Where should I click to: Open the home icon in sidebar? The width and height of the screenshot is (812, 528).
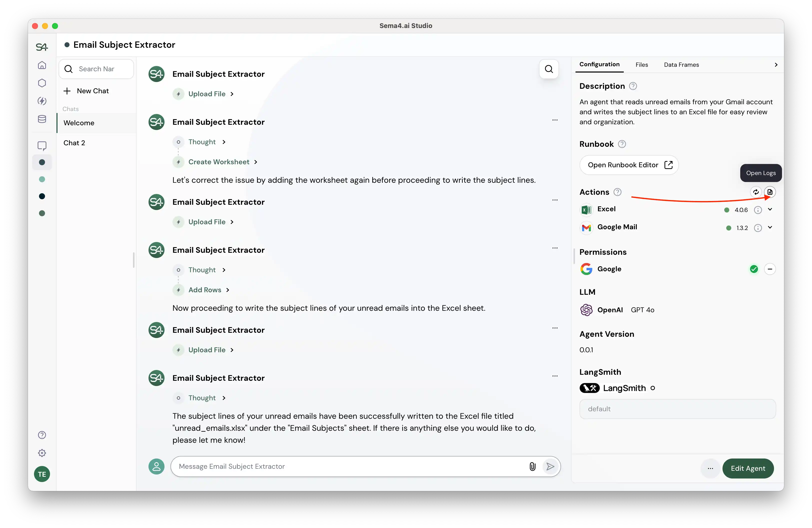(x=41, y=65)
